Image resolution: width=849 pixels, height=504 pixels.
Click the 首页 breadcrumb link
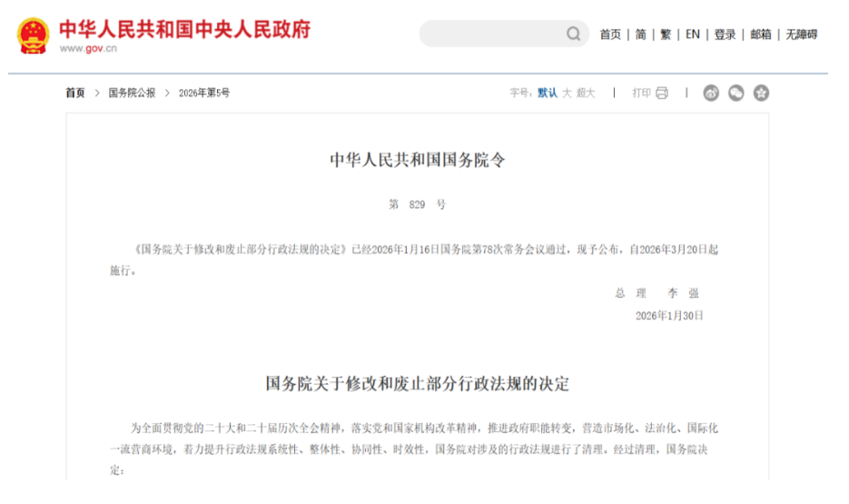point(74,93)
